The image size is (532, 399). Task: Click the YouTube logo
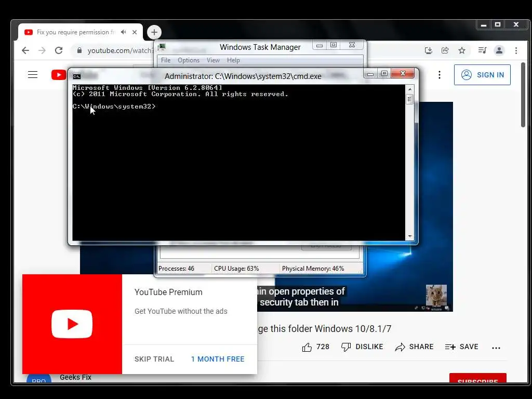pyautogui.click(x=58, y=75)
